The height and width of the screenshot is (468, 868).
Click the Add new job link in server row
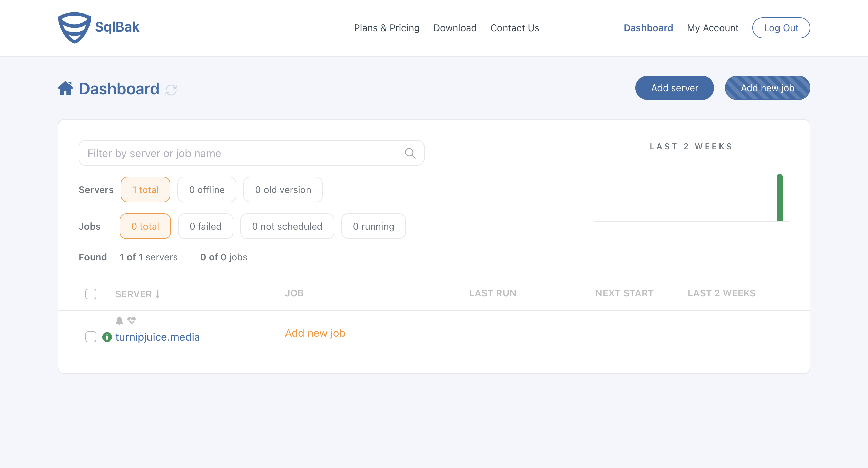315,333
